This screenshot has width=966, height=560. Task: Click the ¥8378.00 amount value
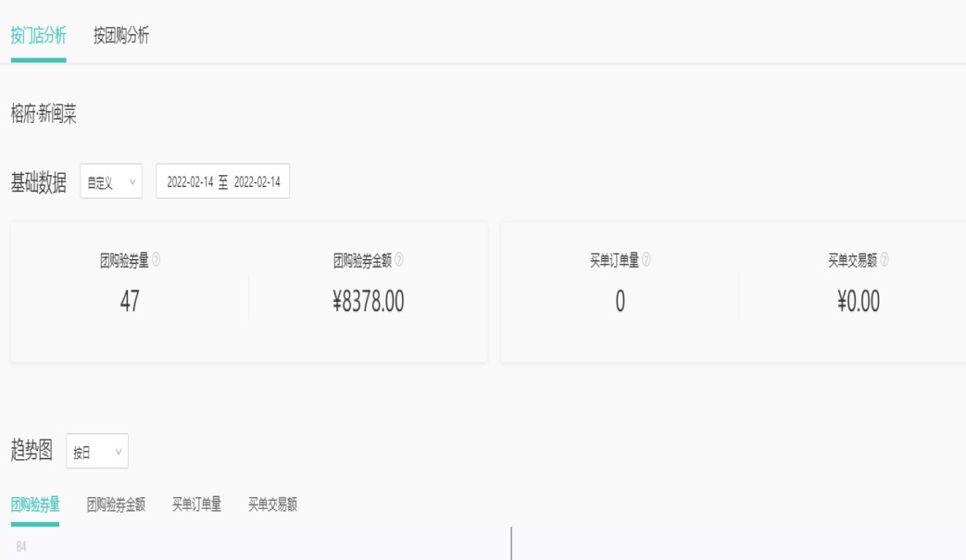(x=368, y=302)
